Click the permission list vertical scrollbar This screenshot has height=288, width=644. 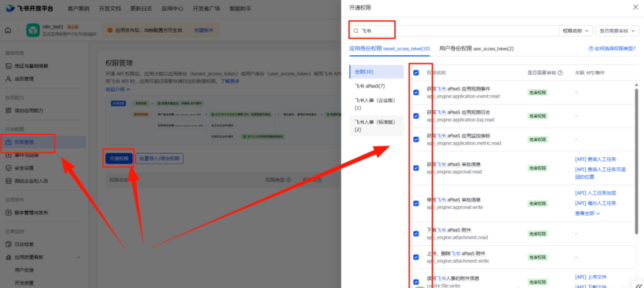[636, 161]
